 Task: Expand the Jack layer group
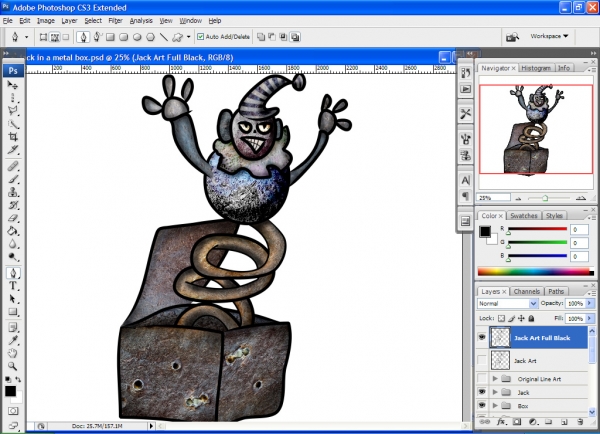(x=495, y=392)
